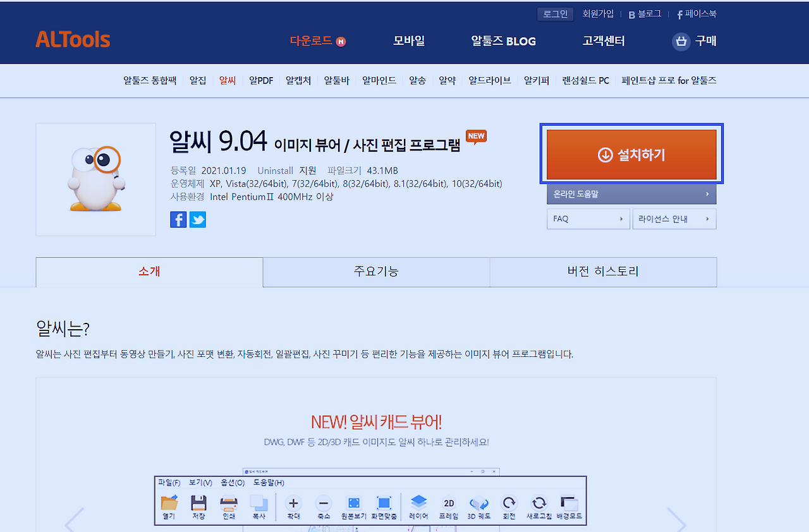Select 알송 in product bar
Image resolution: width=809 pixels, height=532 pixels.
click(417, 81)
